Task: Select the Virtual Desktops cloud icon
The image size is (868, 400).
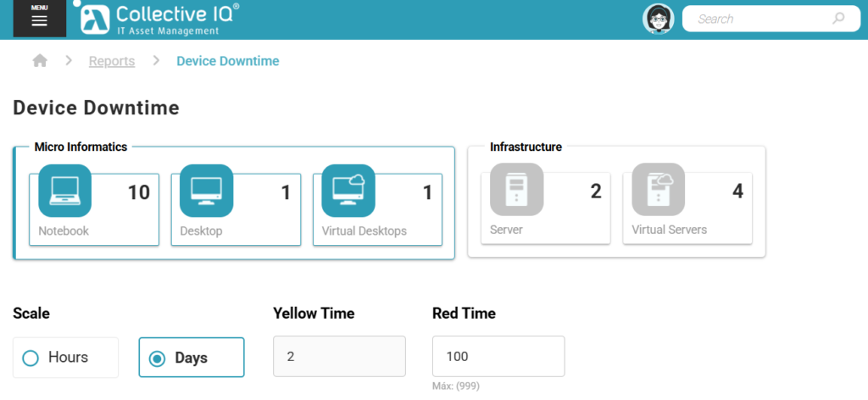Action: tap(348, 191)
